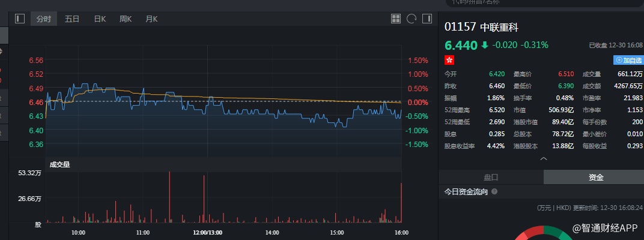The width and height of the screenshot is (644, 240).
Task: Select the 资金 capital flow tab
Action: pos(595,177)
